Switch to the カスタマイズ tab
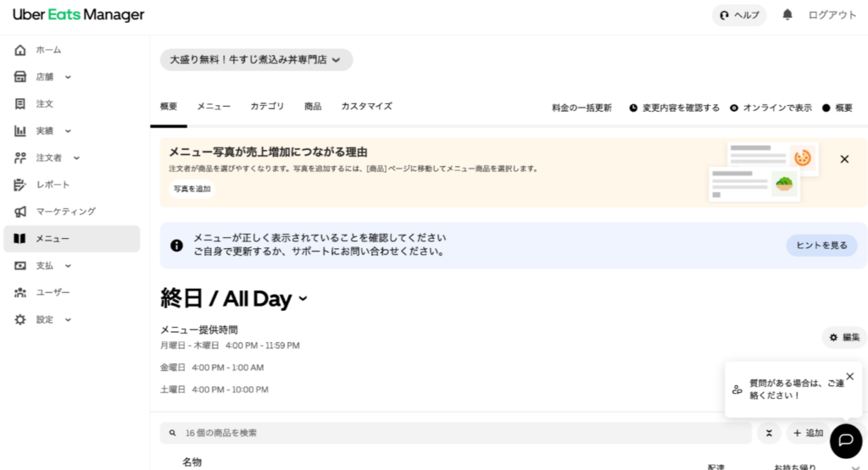 point(366,107)
